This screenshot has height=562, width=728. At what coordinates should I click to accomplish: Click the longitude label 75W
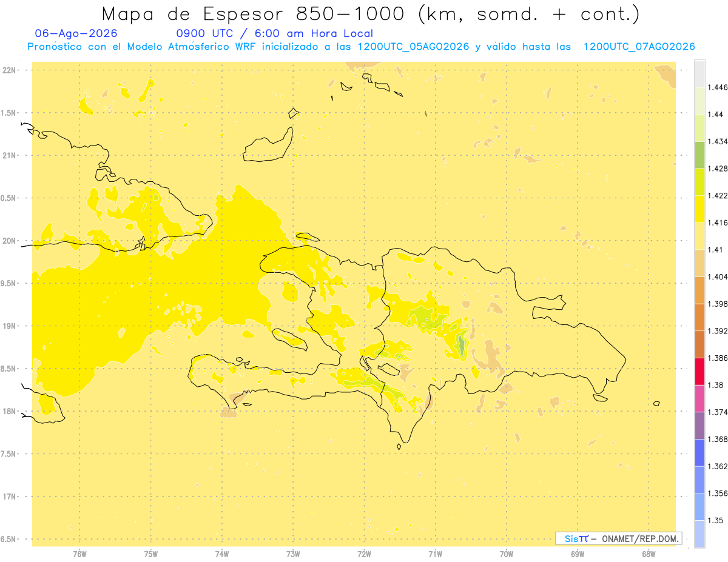[151, 554]
